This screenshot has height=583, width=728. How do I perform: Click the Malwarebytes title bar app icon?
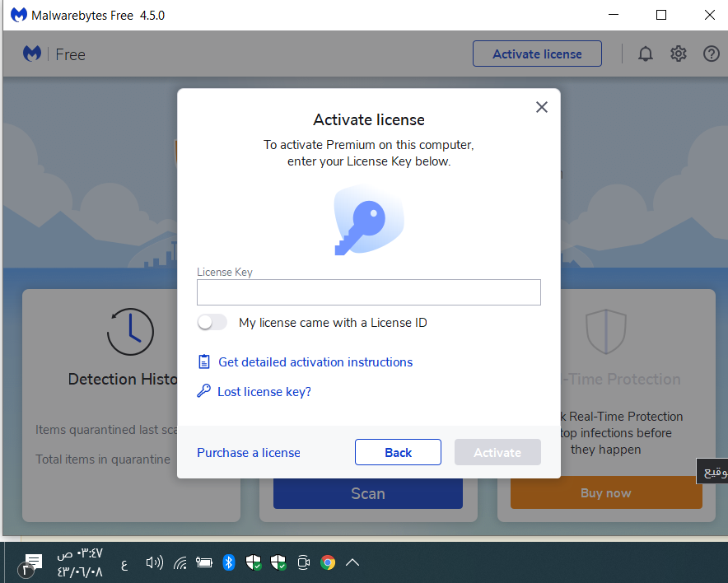point(19,15)
